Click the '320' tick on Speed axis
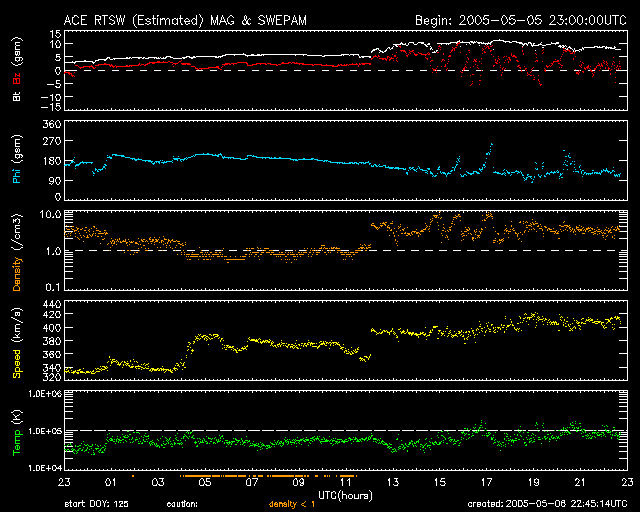The height and width of the screenshot is (512, 640). click(x=52, y=376)
